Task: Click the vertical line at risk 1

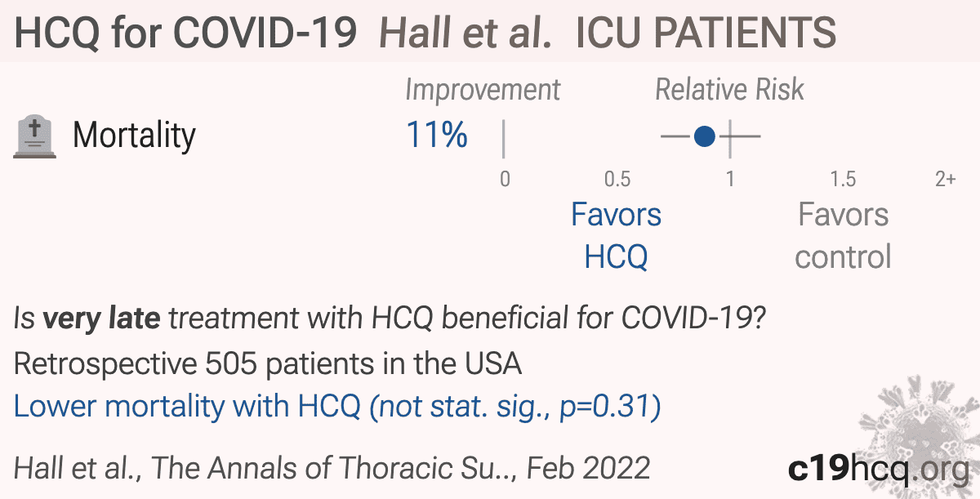Action: pyautogui.click(x=730, y=137)
